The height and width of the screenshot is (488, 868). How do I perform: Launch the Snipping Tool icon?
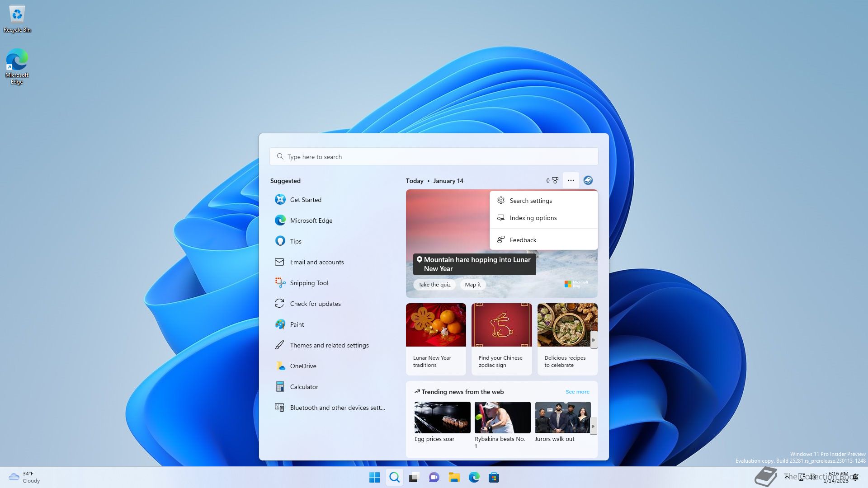point(280,283)
